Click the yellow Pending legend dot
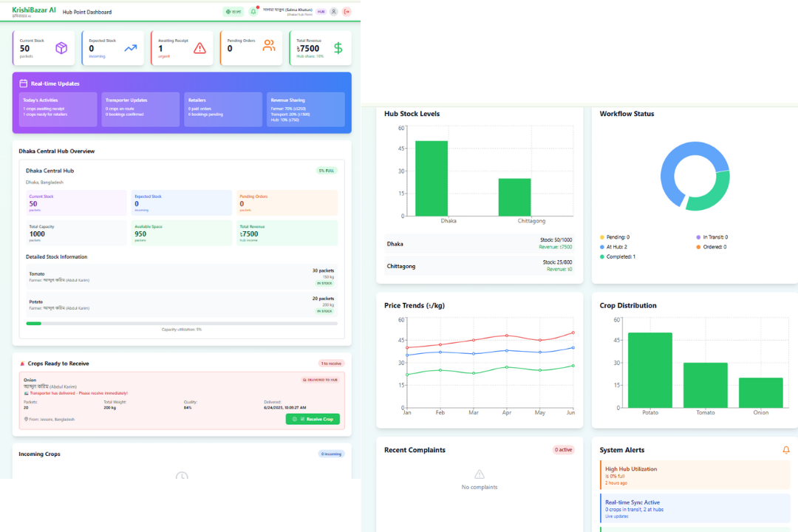The height and width of the screenshot is (532, 798). coord(602,237)
